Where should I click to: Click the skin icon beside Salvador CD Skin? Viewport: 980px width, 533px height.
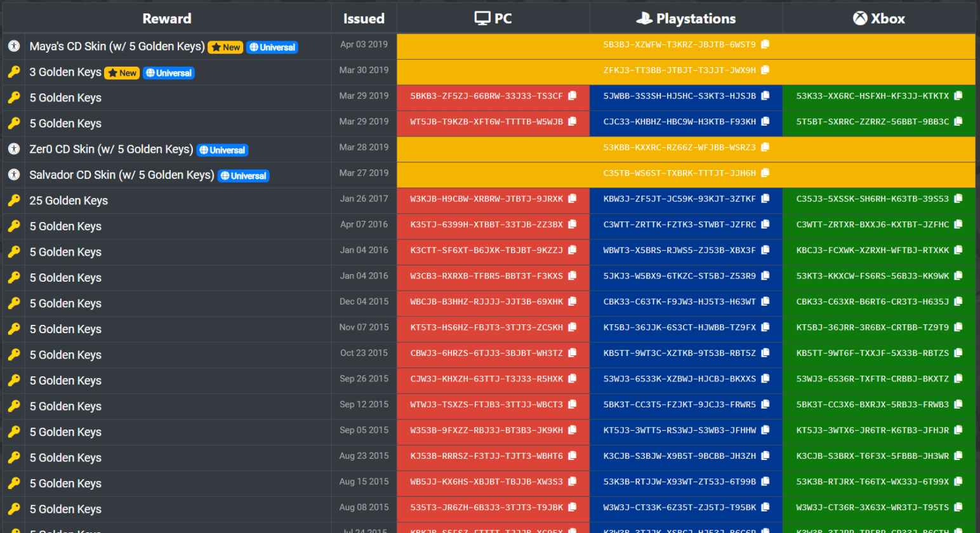click(x=14, y=174)
